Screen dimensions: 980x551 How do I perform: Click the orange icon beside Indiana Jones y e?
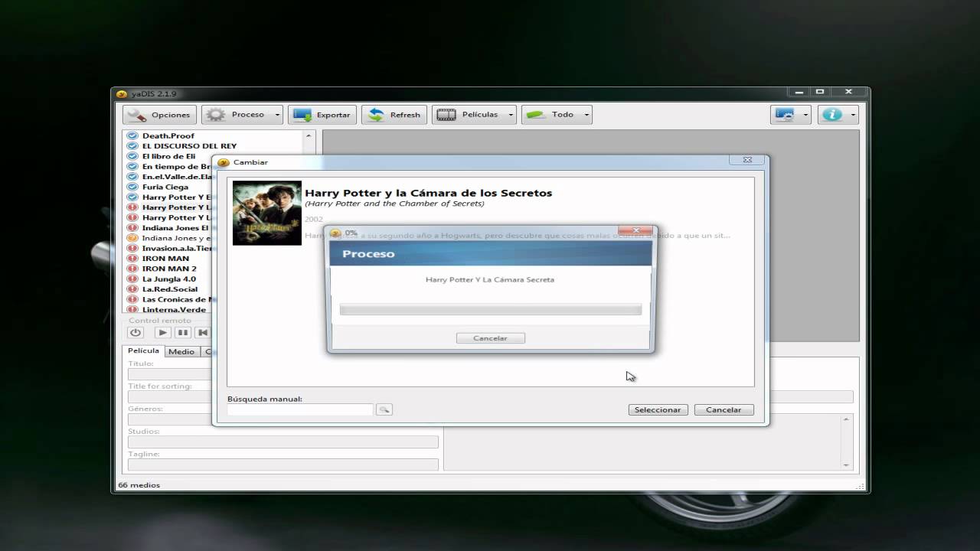(132, 238)
